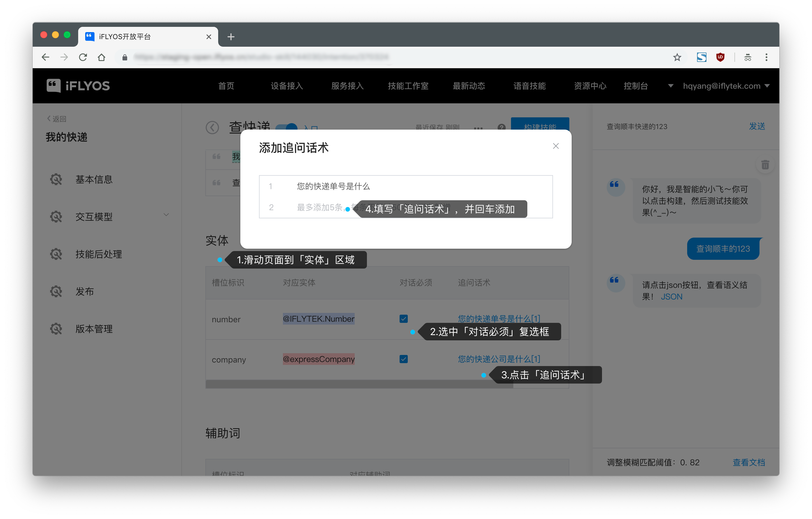
Task: Open 最新动态 in the navigation bar
Action: coord(469,86)
